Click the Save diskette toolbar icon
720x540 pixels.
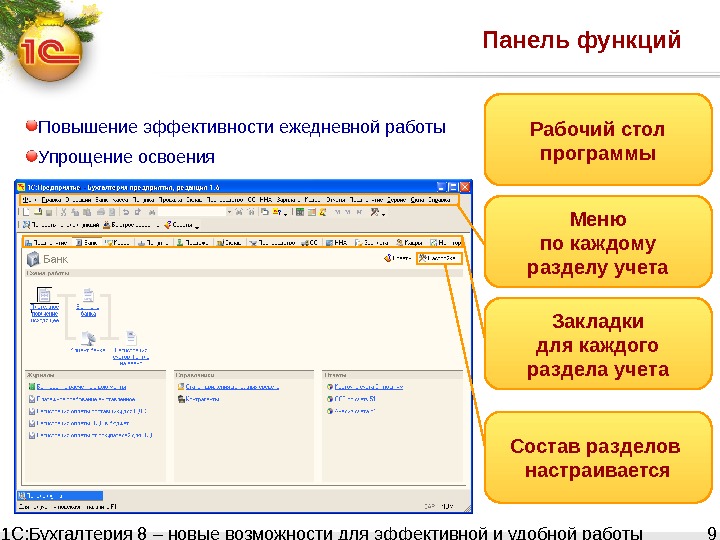49,212
